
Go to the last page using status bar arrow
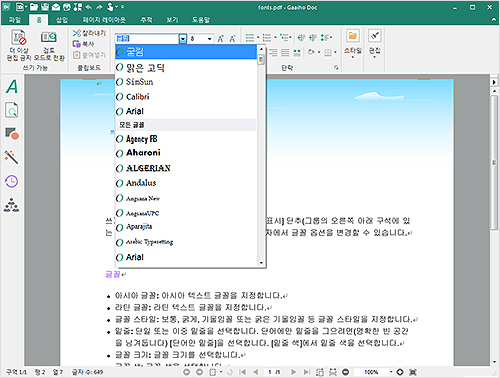[306, 372]
